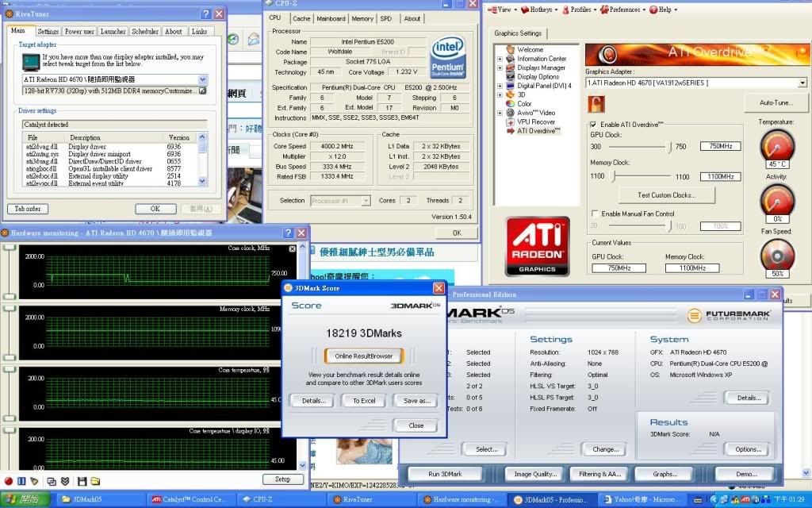This screenshot has width=812, height=508.
Task: Click the orange padlock icon in ATI Overdrive
Action: click(x=596, y=104)
